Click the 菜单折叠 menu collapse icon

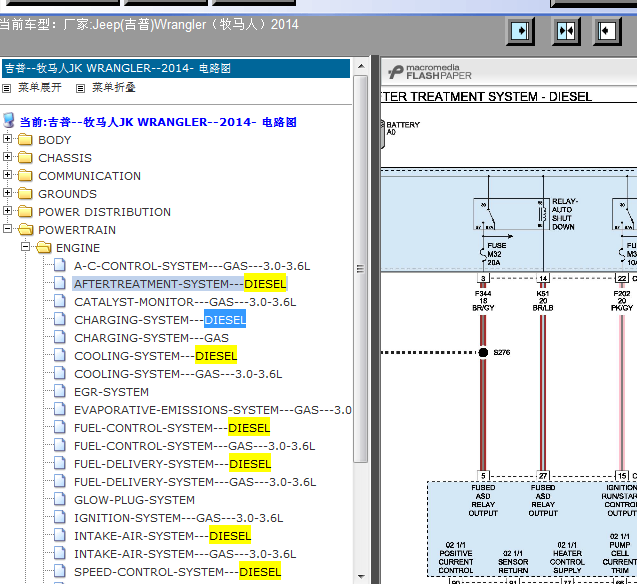tap(80, 88)
